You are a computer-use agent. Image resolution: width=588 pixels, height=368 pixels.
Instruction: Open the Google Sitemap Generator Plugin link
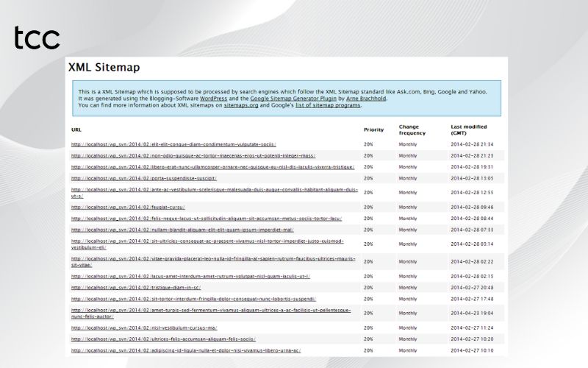tap(293, 99)
